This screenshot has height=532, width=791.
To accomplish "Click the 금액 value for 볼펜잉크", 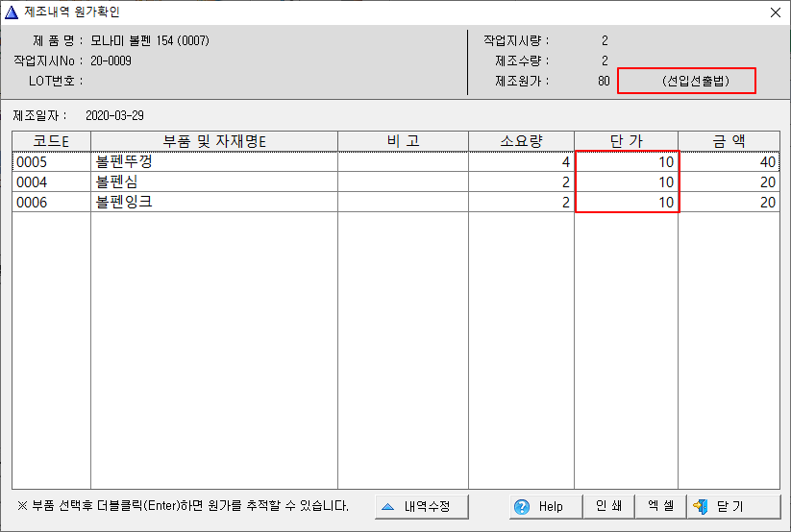I will (x=767, y=203).
